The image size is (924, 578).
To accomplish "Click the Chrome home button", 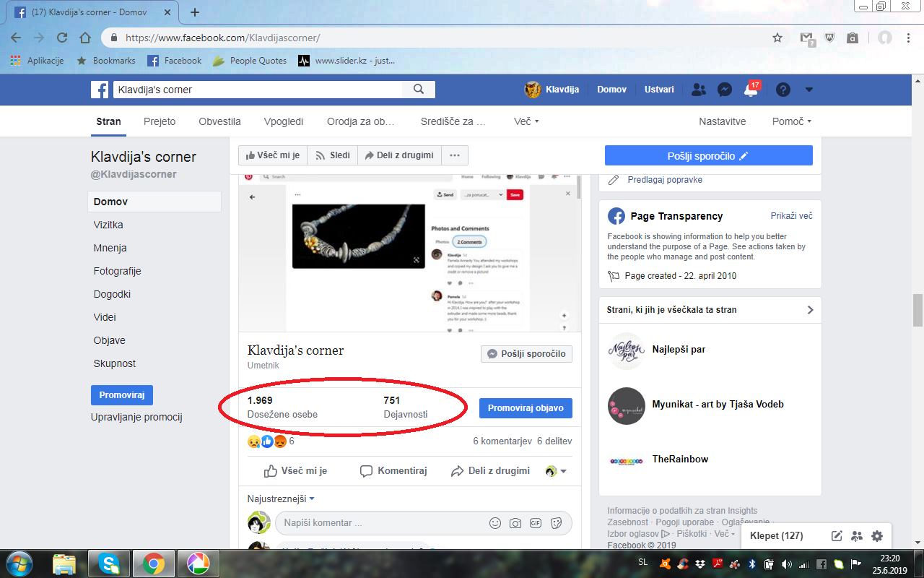I will pos(85,38).
